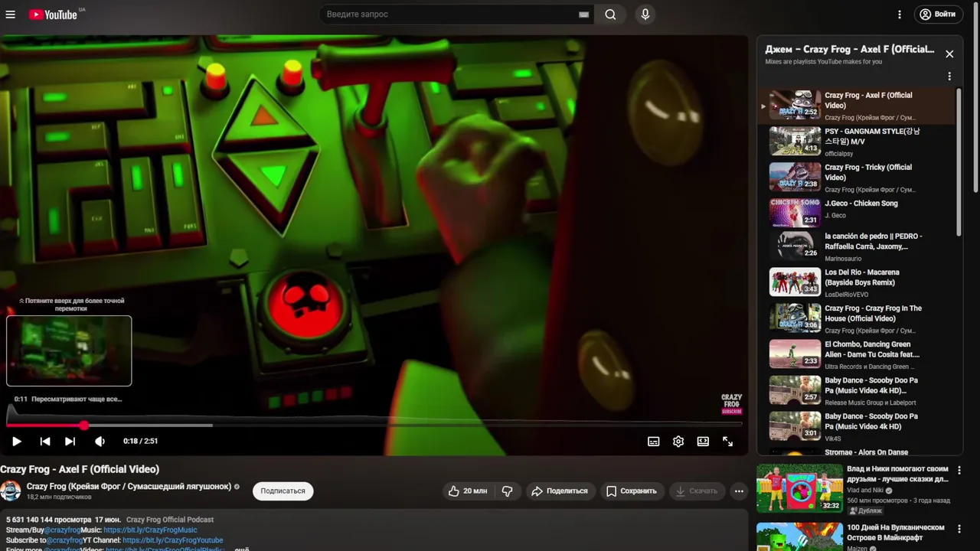
Task: Switch to theater mode
Action: (x=703, y=442)
